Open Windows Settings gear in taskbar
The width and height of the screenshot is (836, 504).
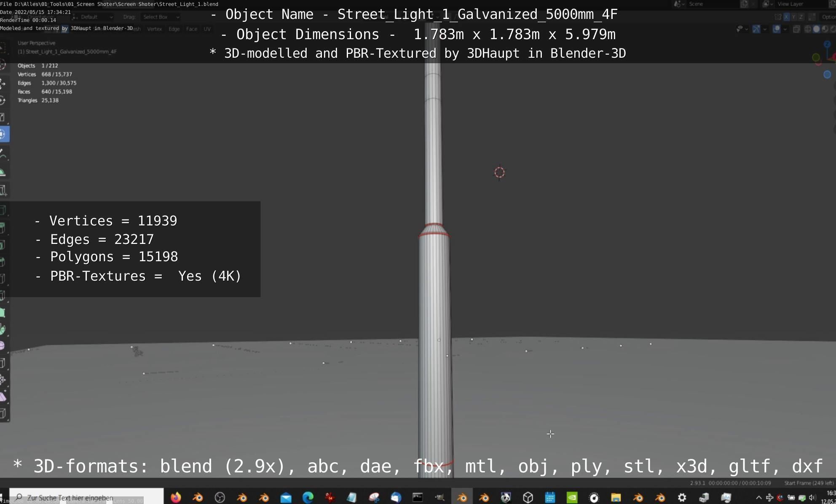click(x=682, y=497)
